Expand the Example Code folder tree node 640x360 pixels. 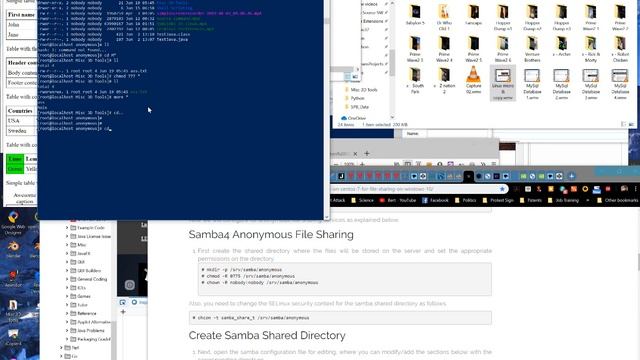67,228
